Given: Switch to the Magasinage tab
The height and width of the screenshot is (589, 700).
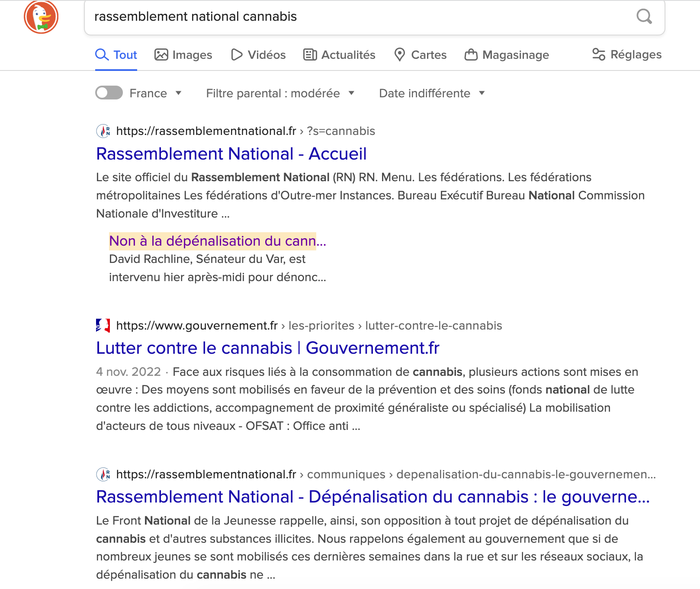Looking at the screenshot, I should tap(507, 55).
